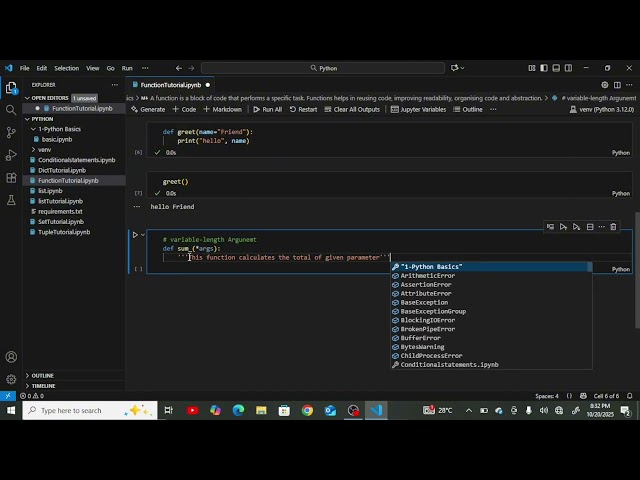Toggle the primary side bar

pyautogui.click(x=544, y=68)
